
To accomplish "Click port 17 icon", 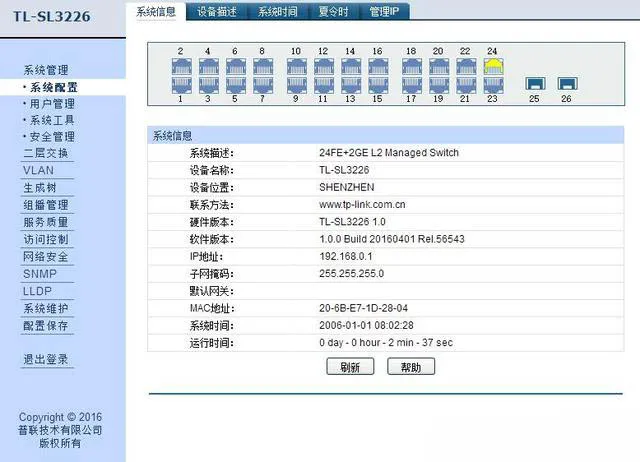I will click(x=412, y=85).
